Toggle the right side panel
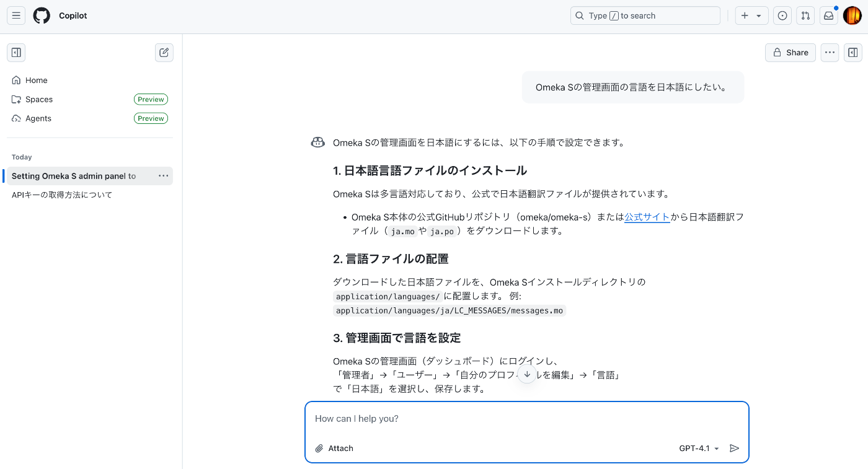 coord(853,53)
